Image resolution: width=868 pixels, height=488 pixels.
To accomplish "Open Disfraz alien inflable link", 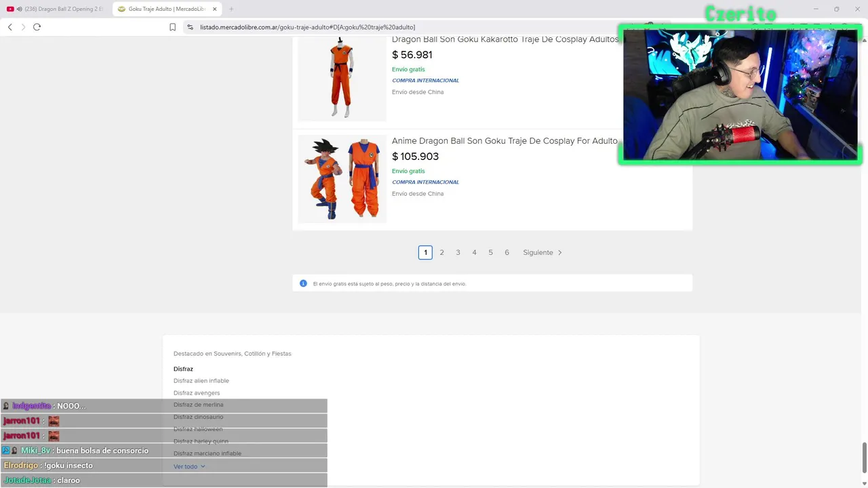I will click(201, 381).
